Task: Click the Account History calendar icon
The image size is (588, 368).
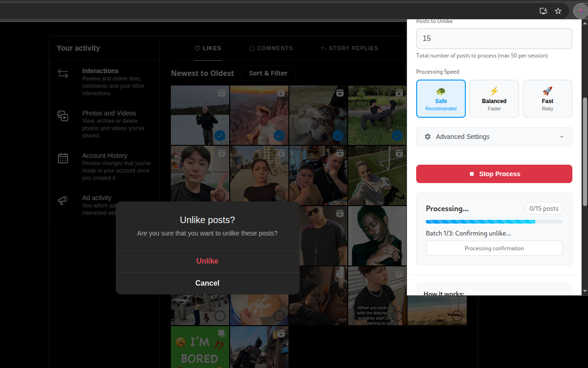Action: pos(63,158)
